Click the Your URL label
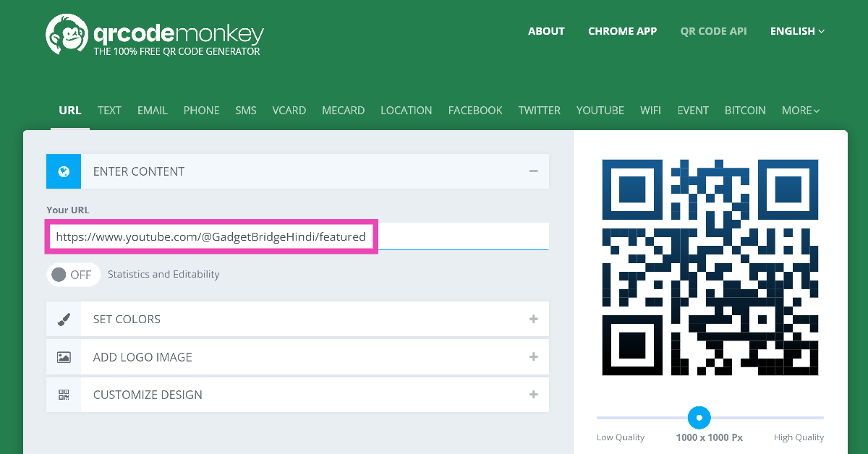The image size is (868, 454). coord(68,210)
